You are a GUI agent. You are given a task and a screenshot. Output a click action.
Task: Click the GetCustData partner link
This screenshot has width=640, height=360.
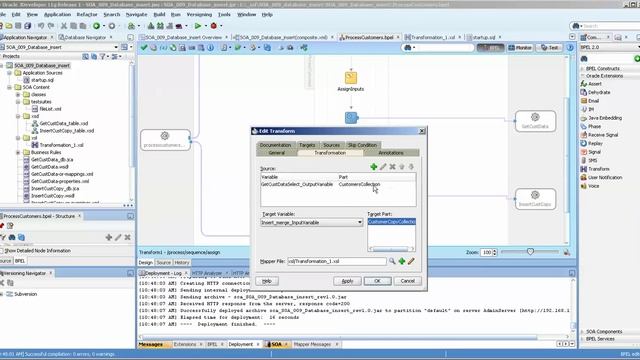click(535, 121)
